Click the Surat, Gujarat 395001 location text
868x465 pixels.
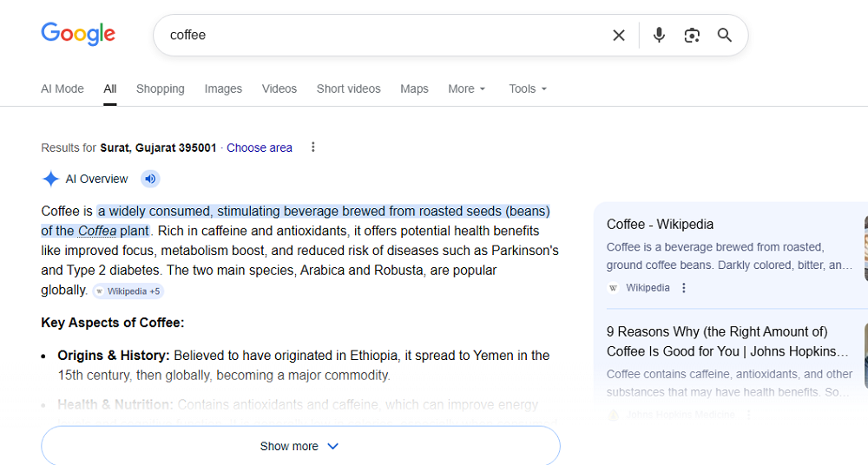158,147
